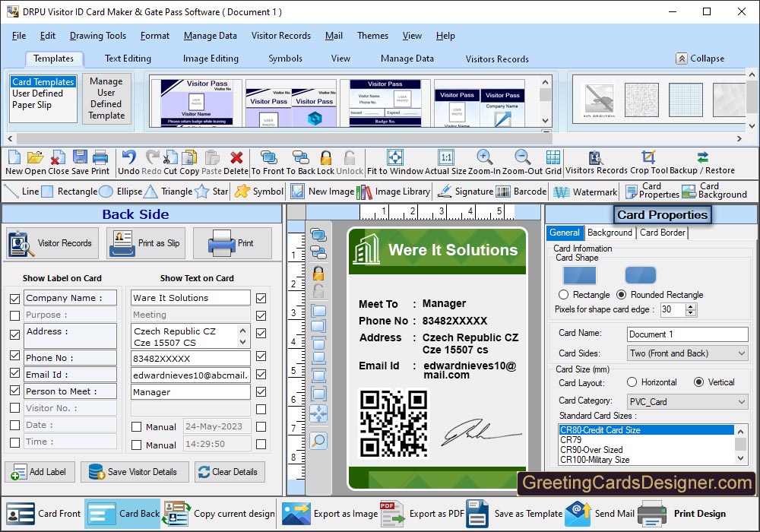This screenshot has height=532, width=760.
Task: Uncheck the Company Name label checkbox
Action: [15, 299]
